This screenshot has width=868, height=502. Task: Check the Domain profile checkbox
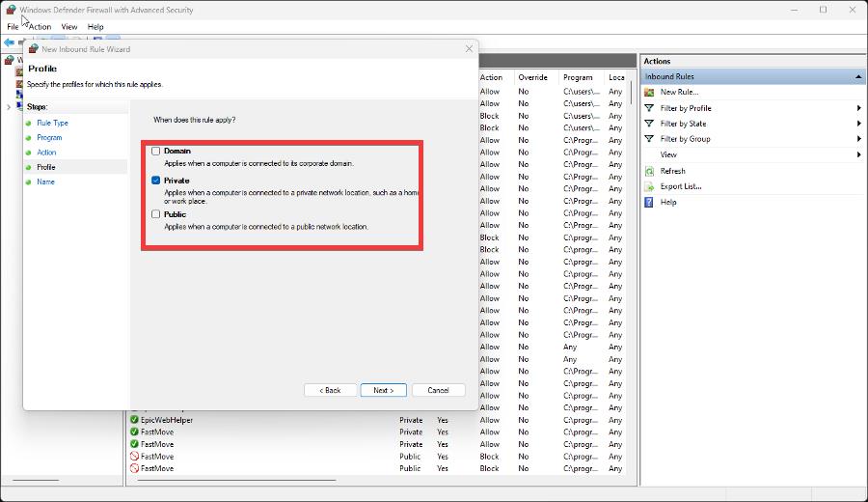tap(155, 151)
